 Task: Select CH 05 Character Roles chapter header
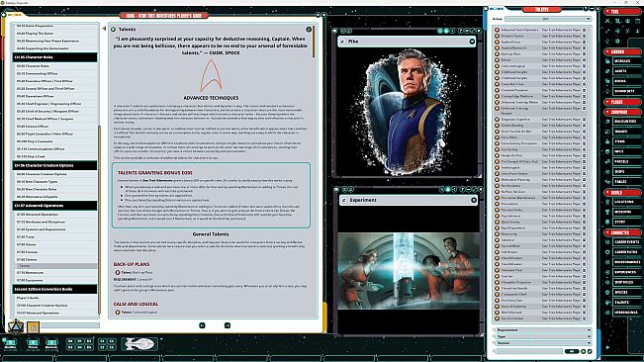click(x=54, y=57)
